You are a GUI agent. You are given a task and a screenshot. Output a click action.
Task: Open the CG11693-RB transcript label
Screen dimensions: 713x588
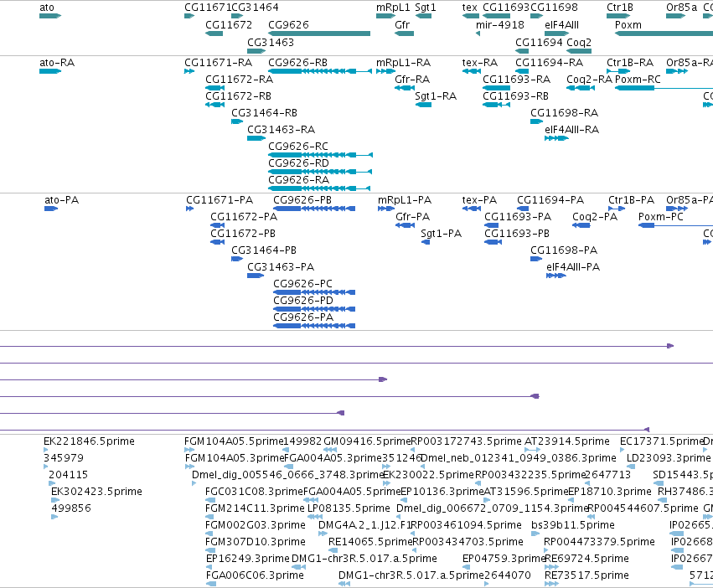pos(515,96)
